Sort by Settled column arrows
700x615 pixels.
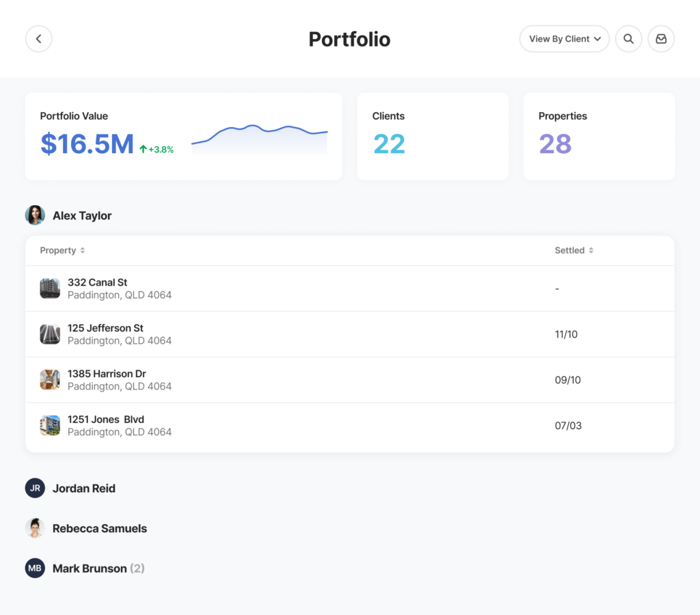(x=591, y=251)
